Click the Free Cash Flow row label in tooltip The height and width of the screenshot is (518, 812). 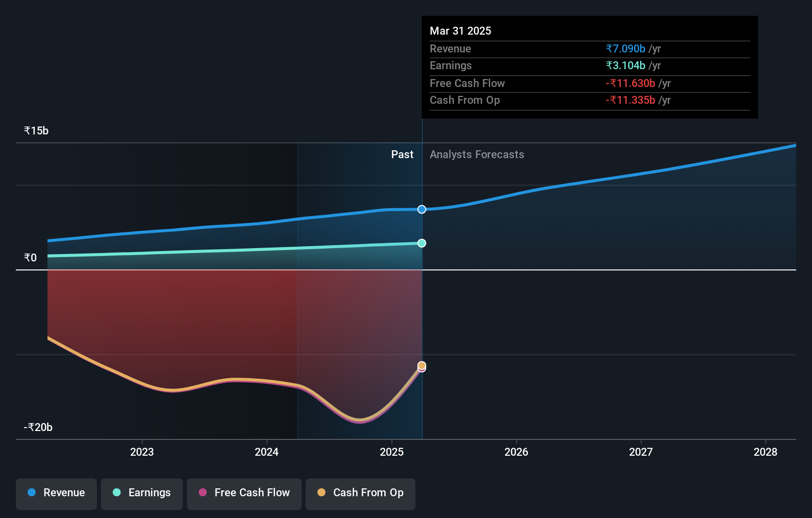point(467,83)
